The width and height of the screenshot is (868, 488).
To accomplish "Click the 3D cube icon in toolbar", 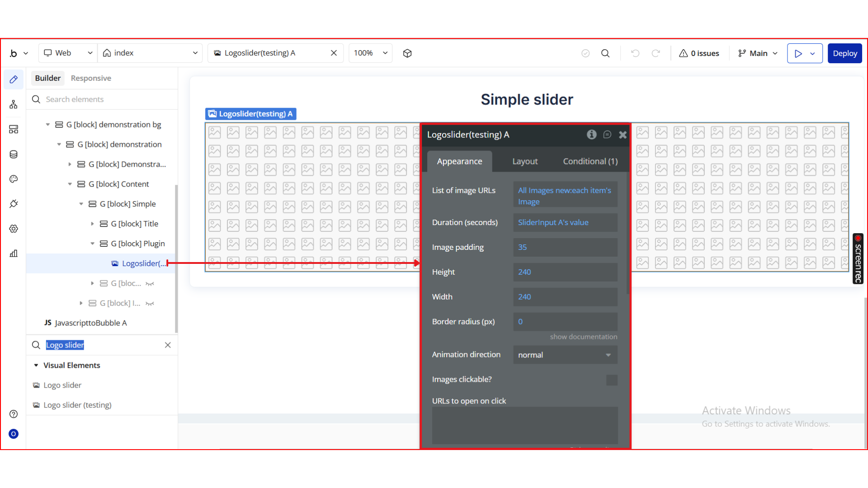I will [x=407, y=53].
